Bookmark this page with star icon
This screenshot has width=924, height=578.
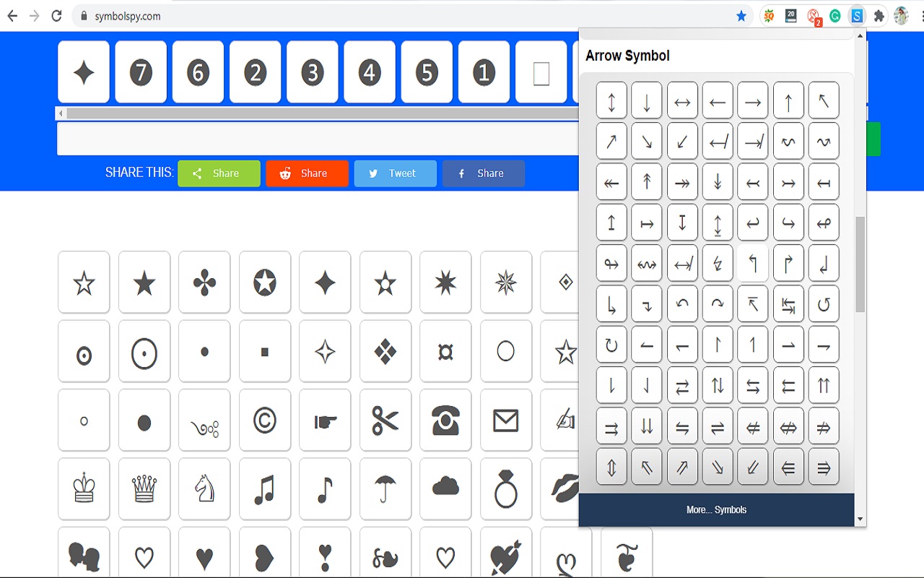pos(741,16)
